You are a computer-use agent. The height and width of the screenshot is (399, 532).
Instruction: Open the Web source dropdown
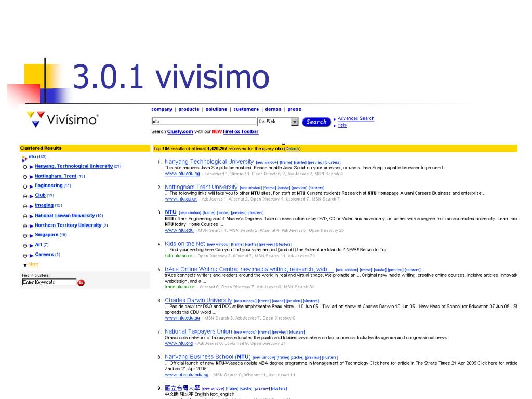coord(277,122)
